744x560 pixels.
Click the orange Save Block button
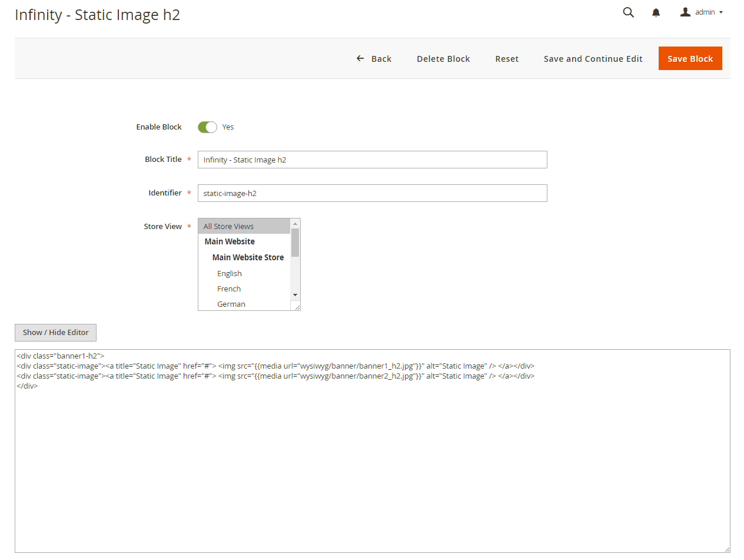coord(690,58)
